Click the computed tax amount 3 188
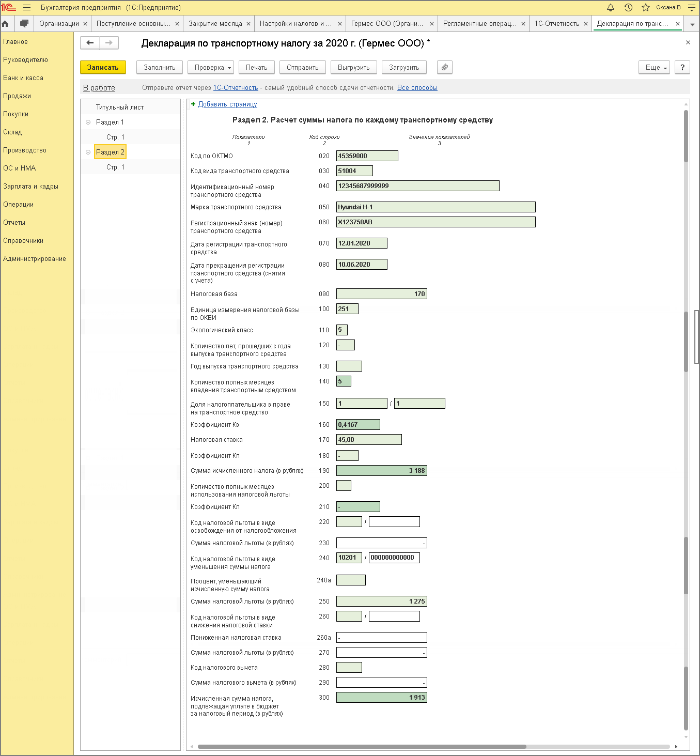700x756 pixels. coord(382,471)
